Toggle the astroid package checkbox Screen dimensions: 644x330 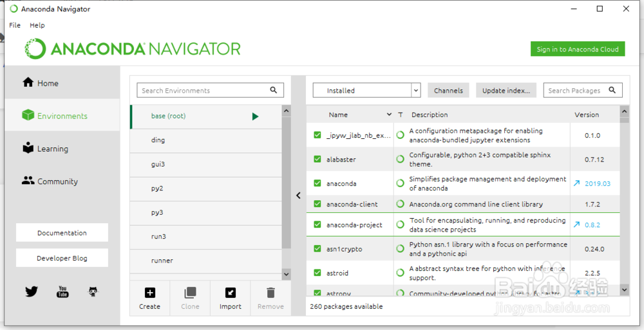click(317, 273)
